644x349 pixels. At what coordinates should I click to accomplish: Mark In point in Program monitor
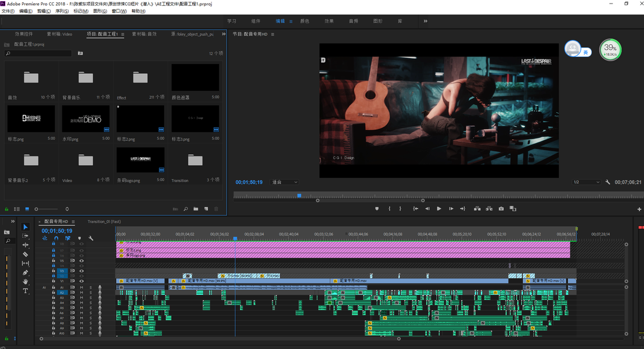coord(390,209)
